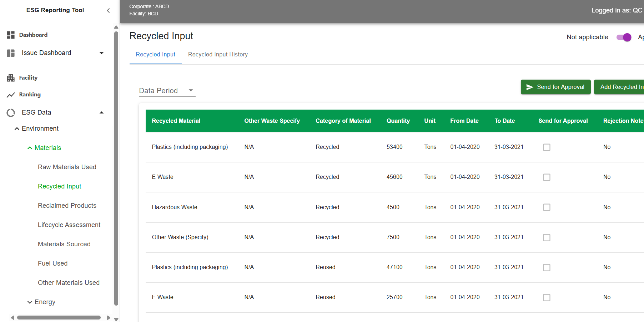Click the ESG Data circular icon
This screenshot has width=644, height=322.
tap(11, 113)
